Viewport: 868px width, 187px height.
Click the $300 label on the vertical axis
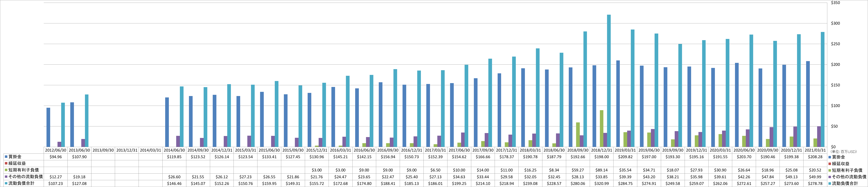pos(836,23)
